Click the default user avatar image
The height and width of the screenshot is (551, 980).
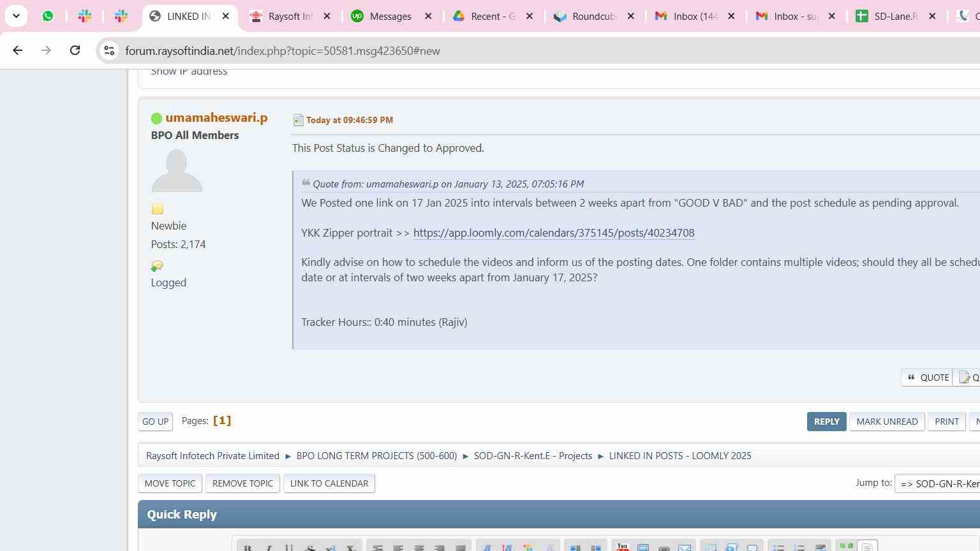(177, 170)
